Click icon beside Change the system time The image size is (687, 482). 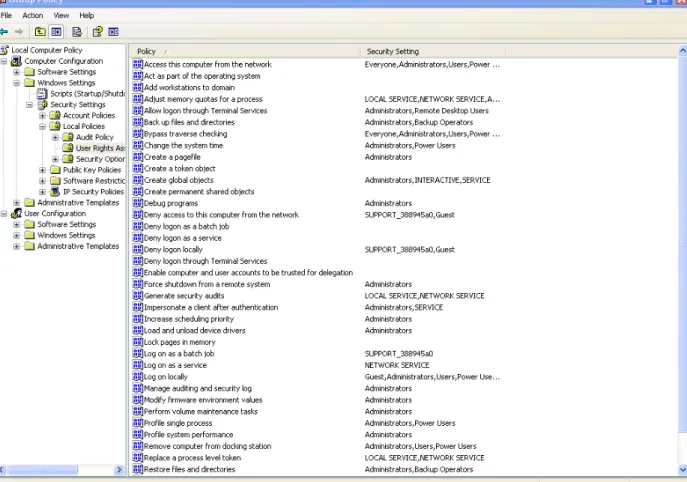click(138, 145)
